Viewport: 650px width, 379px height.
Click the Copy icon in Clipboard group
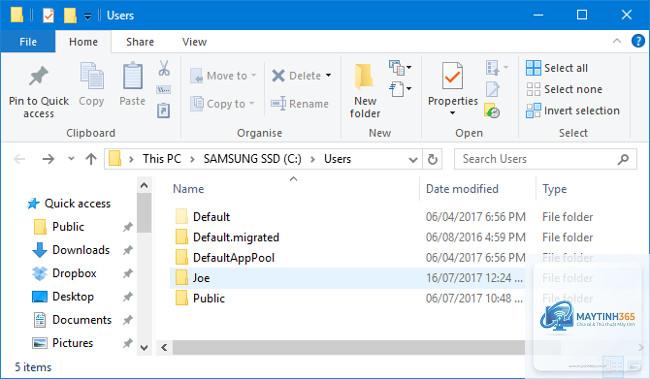92,76
